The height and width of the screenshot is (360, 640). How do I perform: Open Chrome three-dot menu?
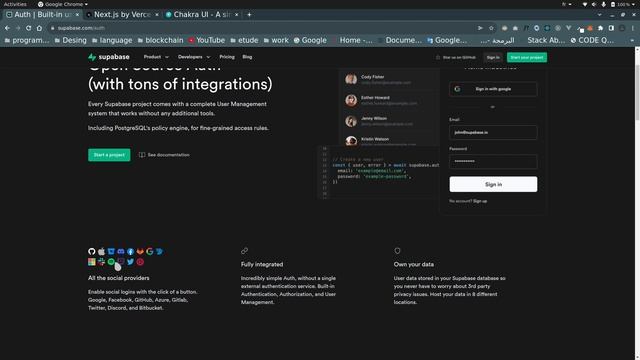click(x=633, y=28)
